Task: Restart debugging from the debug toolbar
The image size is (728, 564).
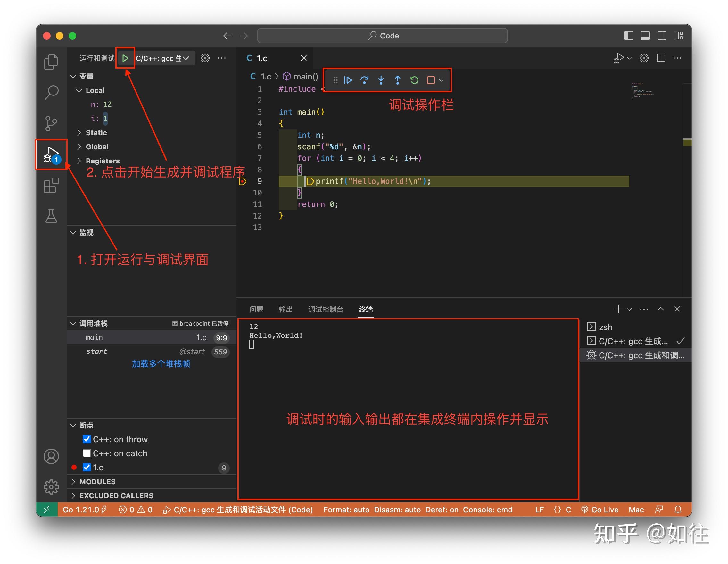Action: [414, 80]
